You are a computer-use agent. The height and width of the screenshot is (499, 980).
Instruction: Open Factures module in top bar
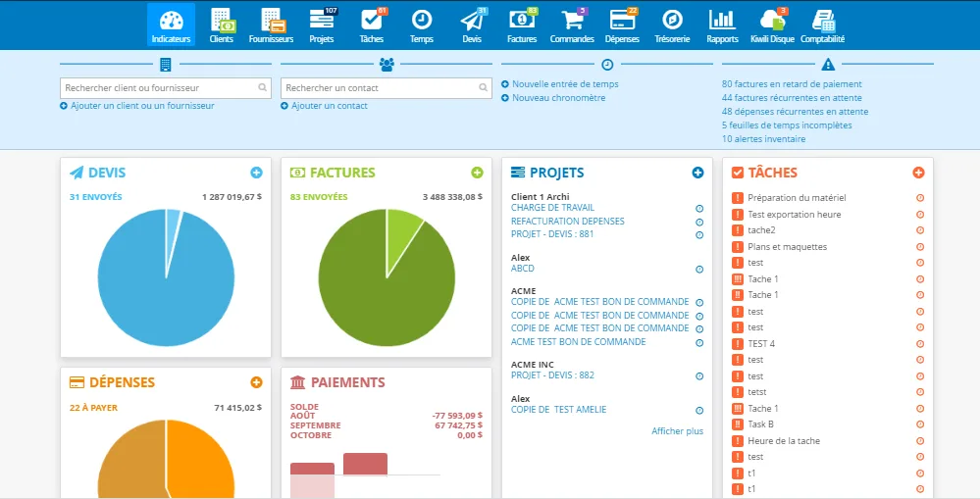pyautogui.click(x=522, y=25)
